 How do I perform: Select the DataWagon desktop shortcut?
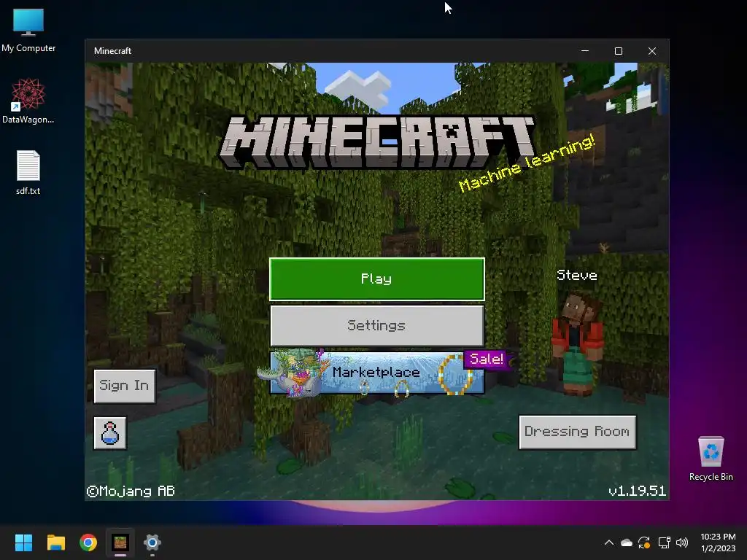click(x=28, y=101)
